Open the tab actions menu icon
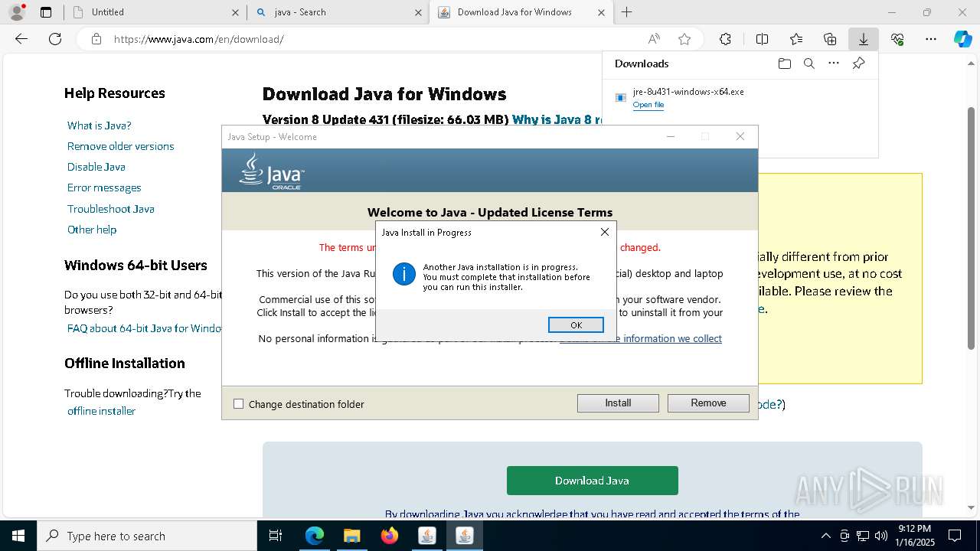Screen dimensions: 980x551 (46, 12)
